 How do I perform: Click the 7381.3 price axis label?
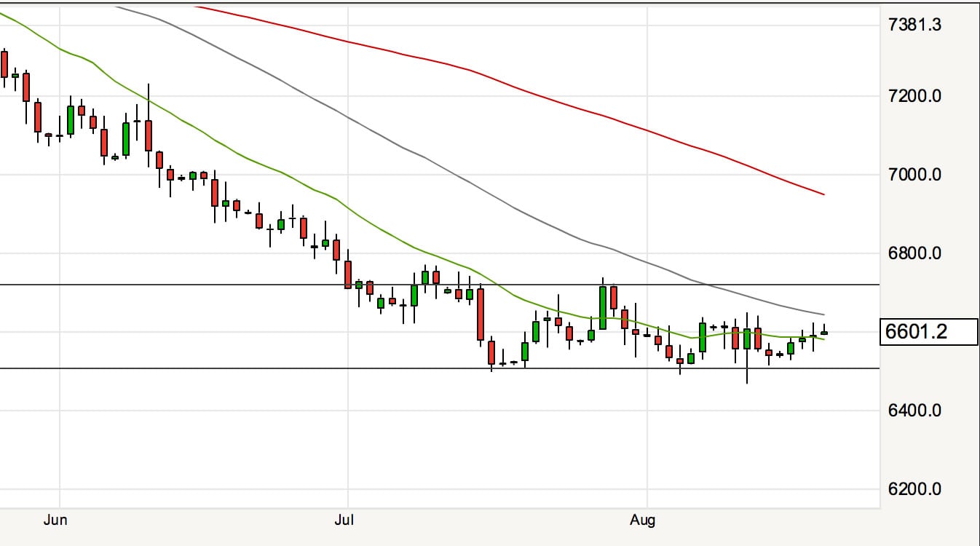[x=914, y=25]
